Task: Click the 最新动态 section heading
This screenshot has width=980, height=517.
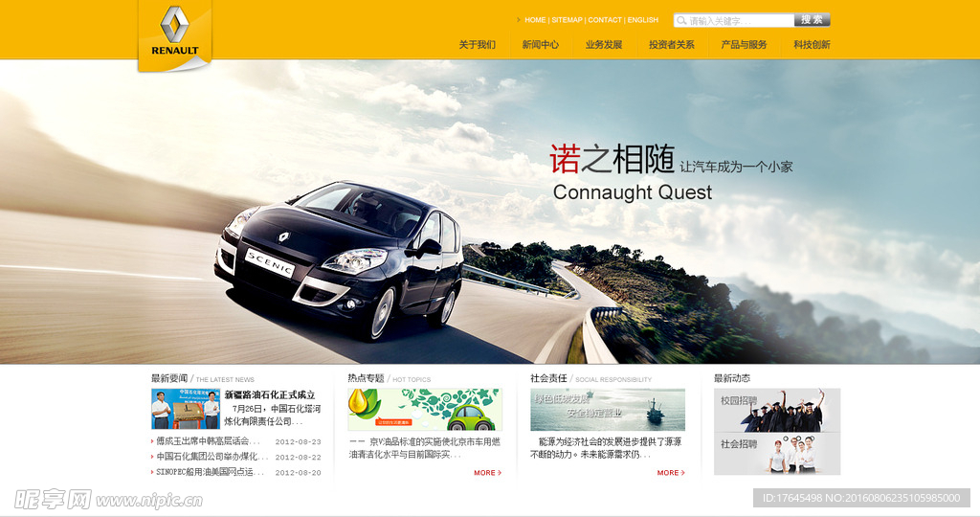Action: click(x=732, y=378)
